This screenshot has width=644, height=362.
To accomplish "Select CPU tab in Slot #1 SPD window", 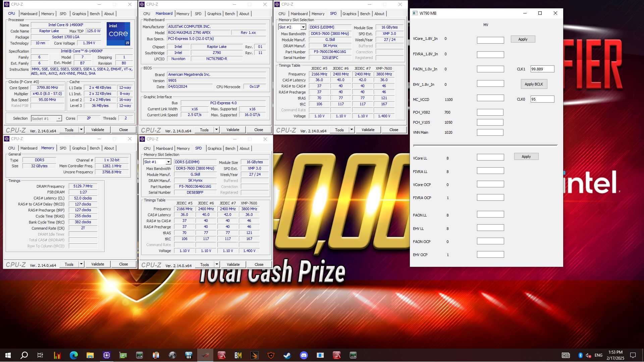I will (147, 148).
